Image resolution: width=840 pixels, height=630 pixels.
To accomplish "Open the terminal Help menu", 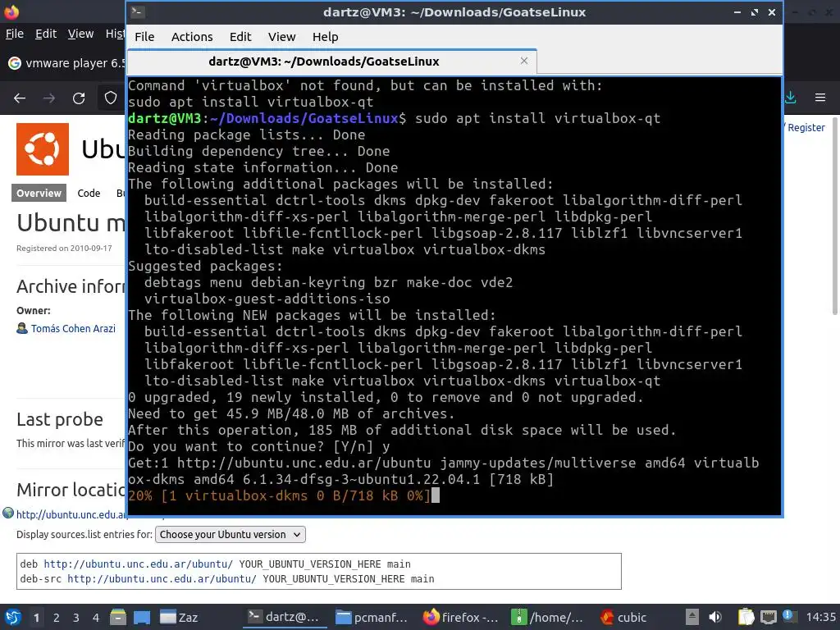I will click(x=325, y=36).
